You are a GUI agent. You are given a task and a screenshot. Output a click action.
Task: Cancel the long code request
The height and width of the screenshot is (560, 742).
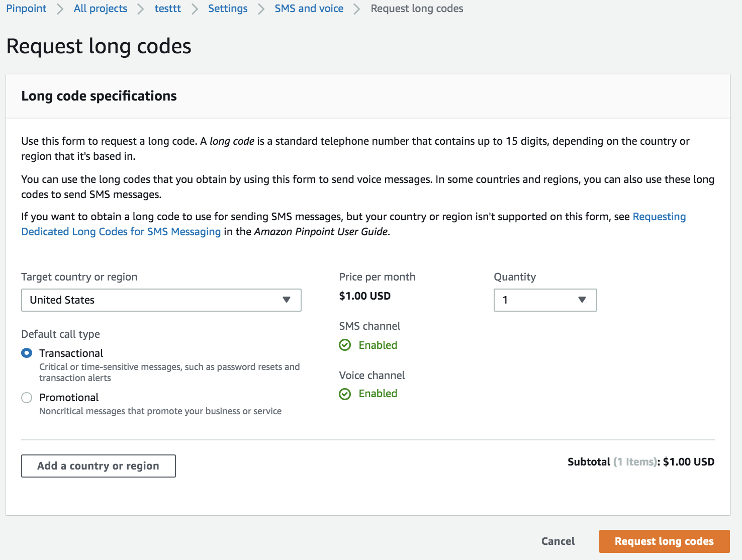pos(558,541)
